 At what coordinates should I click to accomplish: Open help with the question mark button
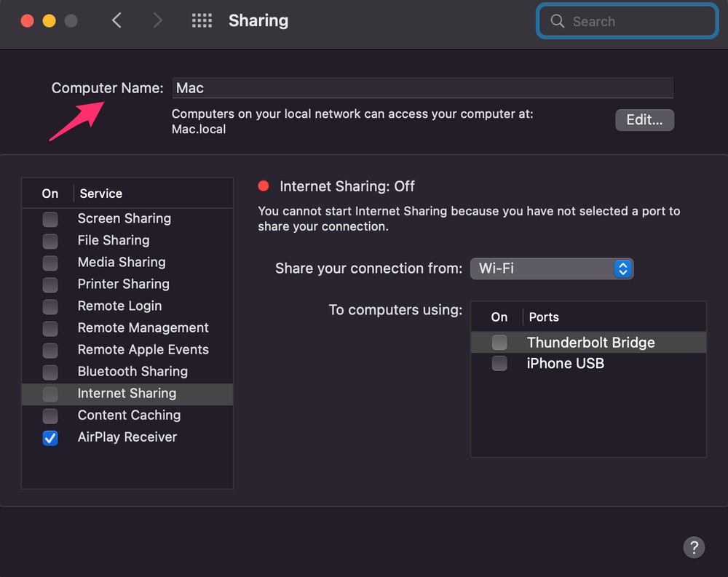click(x=694, y=547)
